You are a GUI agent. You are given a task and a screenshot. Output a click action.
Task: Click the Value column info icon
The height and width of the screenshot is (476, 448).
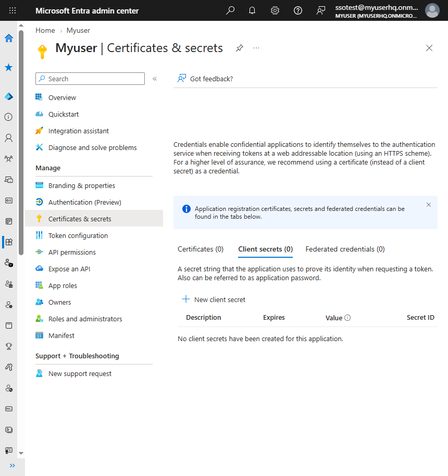[348, 318]
